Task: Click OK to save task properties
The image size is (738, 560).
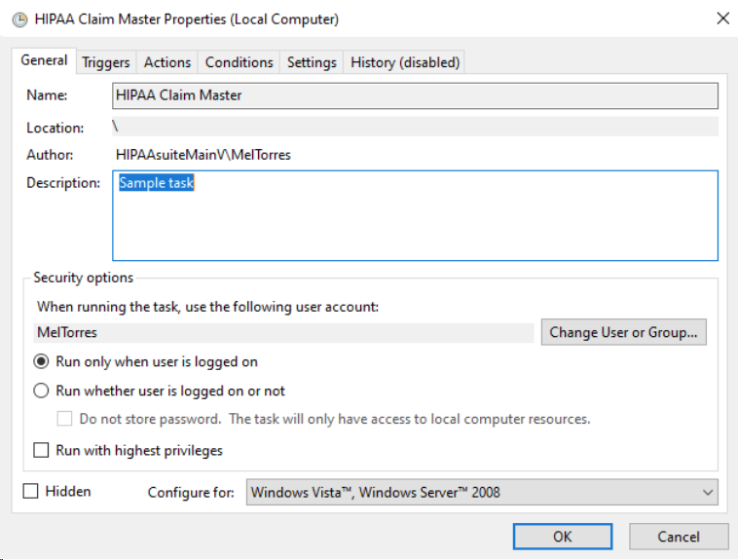Action: click(x=563, y=537)
